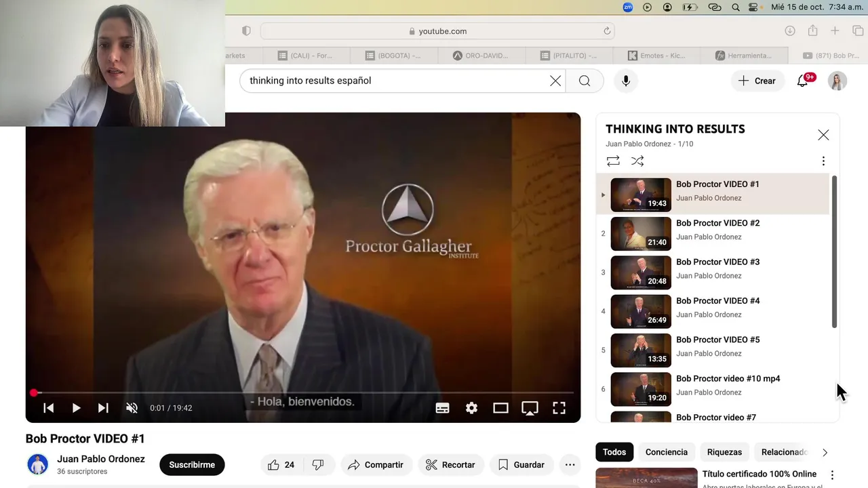Select Bob Proctor video #10 mp4 in playlist
The image size is (868, 488).
click(713, 389)
